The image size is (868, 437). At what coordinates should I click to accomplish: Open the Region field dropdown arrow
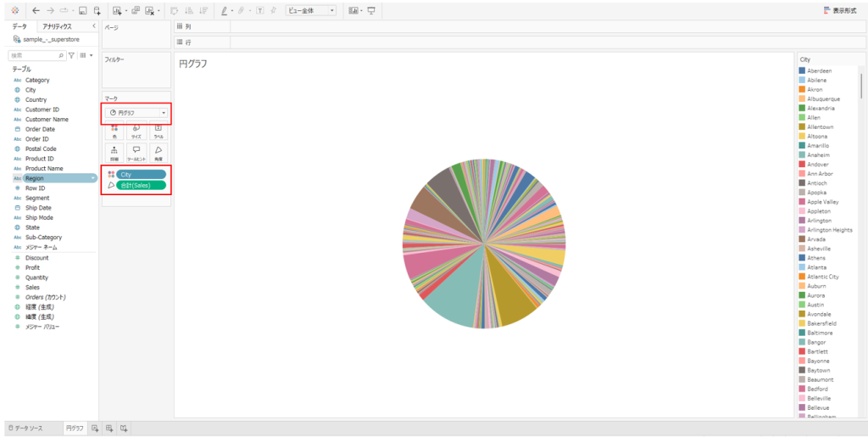(x=93, y=178)
